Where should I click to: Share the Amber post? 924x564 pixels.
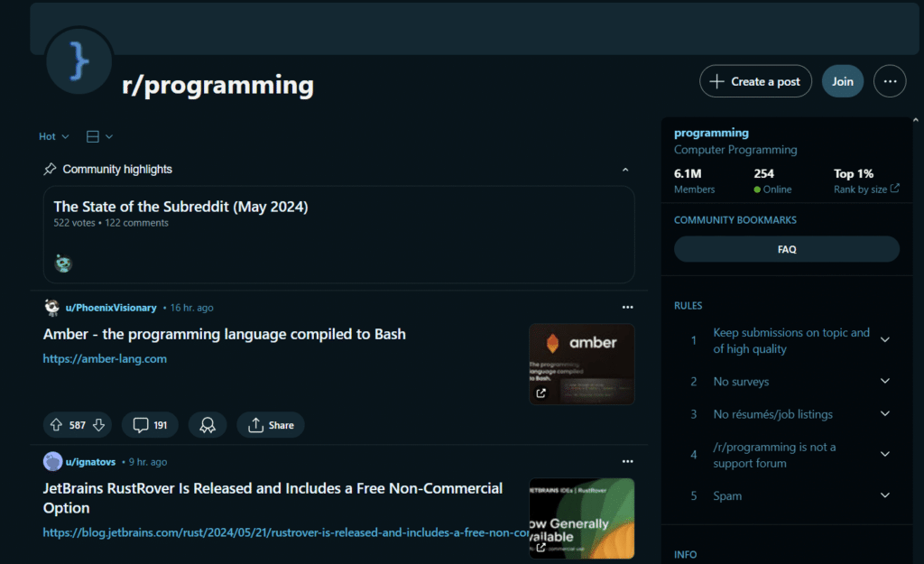point(270,424)
